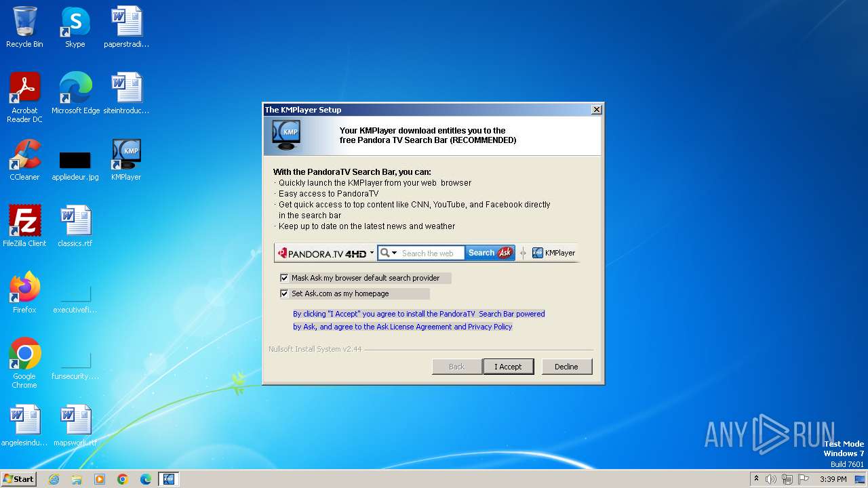Launch CCleaner desktop shortcut

pos(24,159)
